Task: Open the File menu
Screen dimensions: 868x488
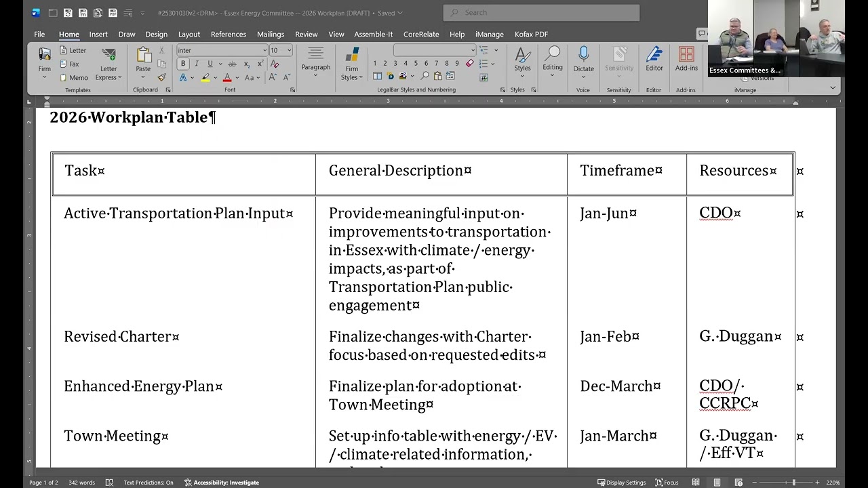Action: [39, 34]
